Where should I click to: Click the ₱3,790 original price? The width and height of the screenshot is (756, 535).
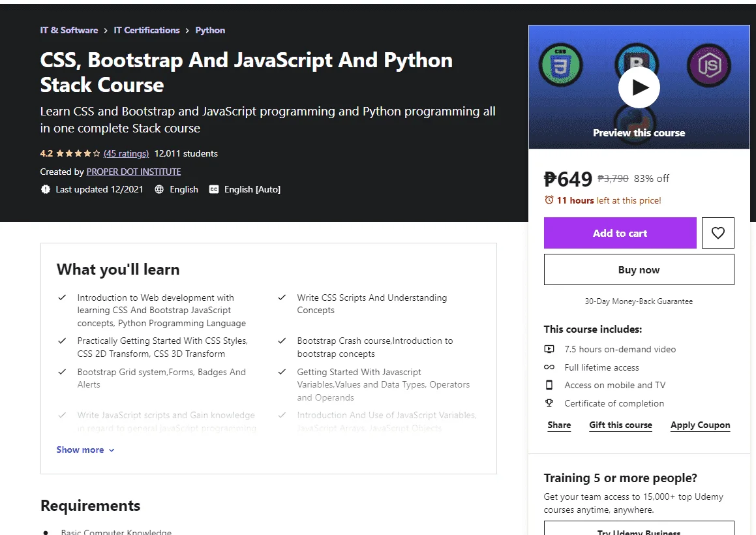[612, 179]
